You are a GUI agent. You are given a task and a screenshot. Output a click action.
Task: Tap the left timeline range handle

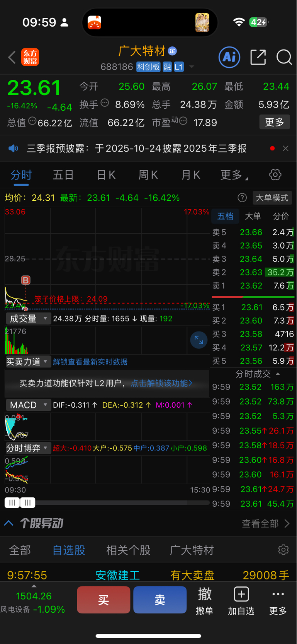coord(12,502)
